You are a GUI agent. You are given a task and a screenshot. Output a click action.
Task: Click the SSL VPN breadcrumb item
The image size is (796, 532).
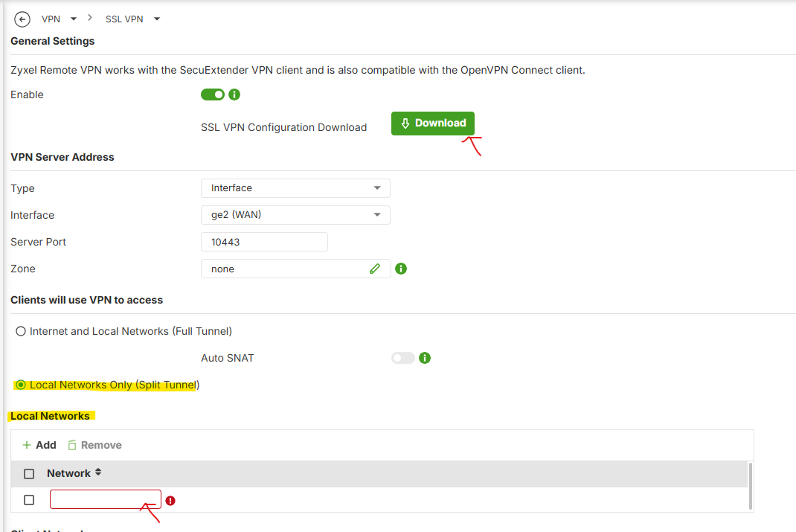click(124, 19)
